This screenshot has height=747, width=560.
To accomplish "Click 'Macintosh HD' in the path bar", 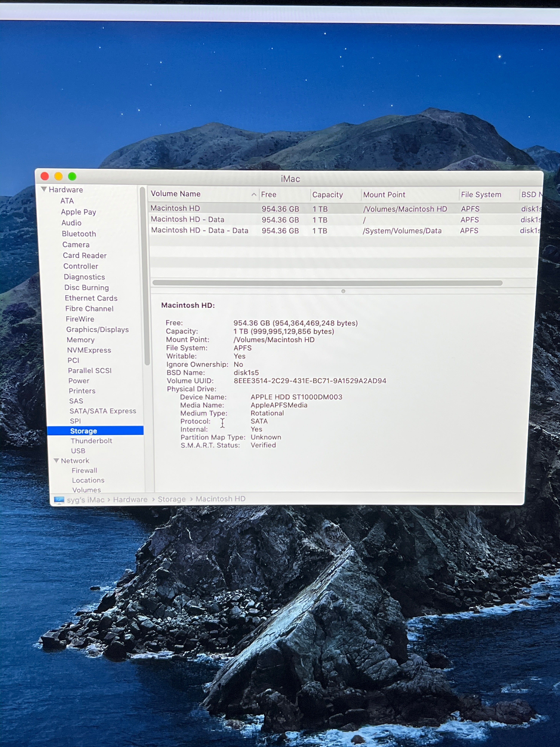I will tap(220, 499).
